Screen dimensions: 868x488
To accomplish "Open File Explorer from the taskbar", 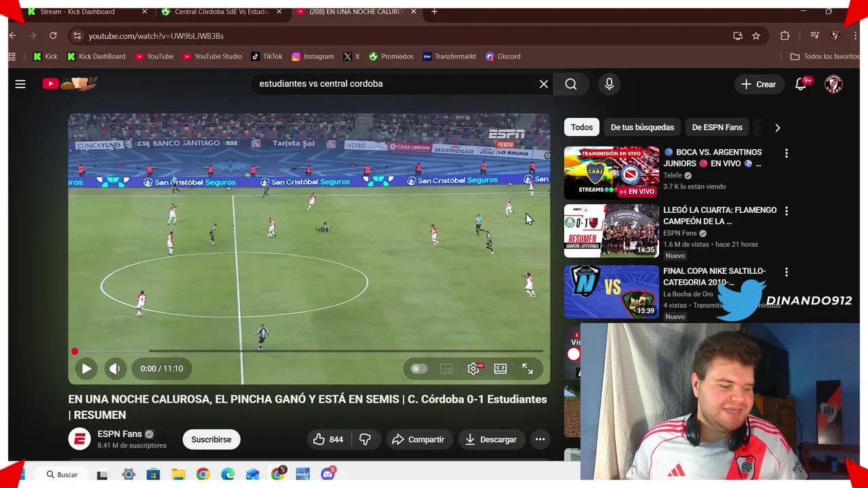I will (x=178, y=474).
